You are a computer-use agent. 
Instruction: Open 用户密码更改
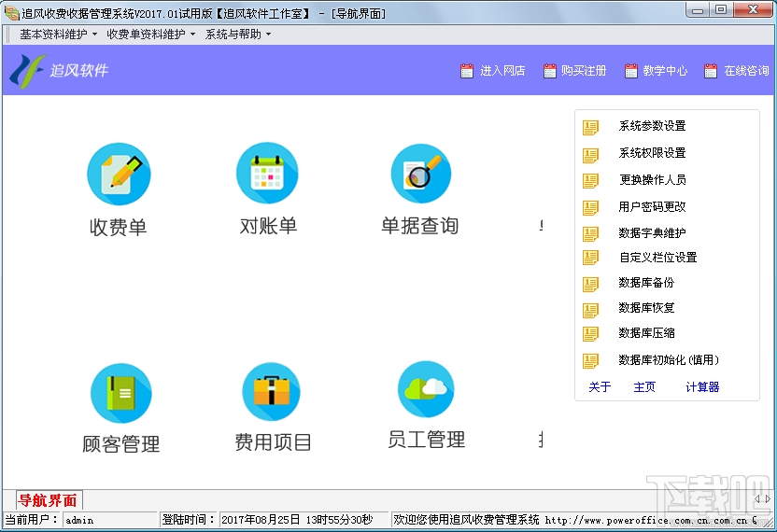(652, 206)
